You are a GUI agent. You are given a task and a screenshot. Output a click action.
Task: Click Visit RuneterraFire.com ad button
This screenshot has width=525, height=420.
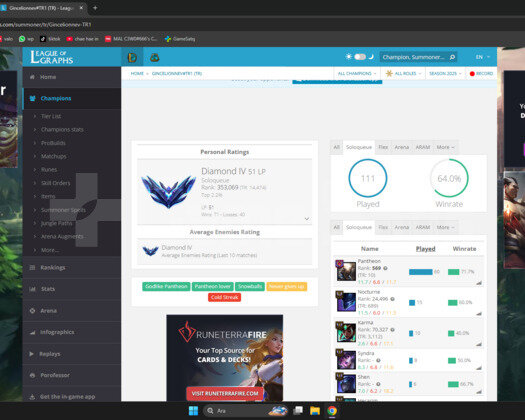pyautogui.click(x=225, y=394)
